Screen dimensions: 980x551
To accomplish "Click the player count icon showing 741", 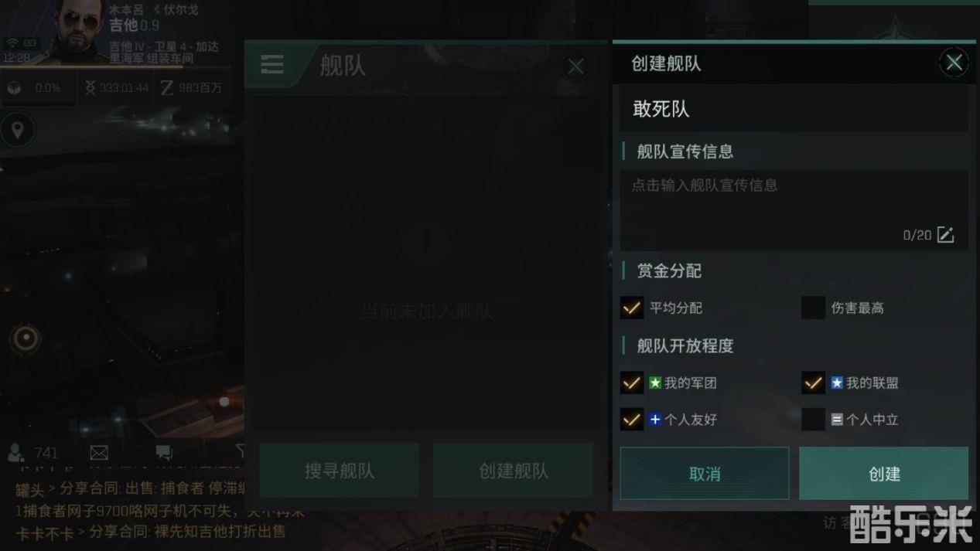I will click(15, 452).
